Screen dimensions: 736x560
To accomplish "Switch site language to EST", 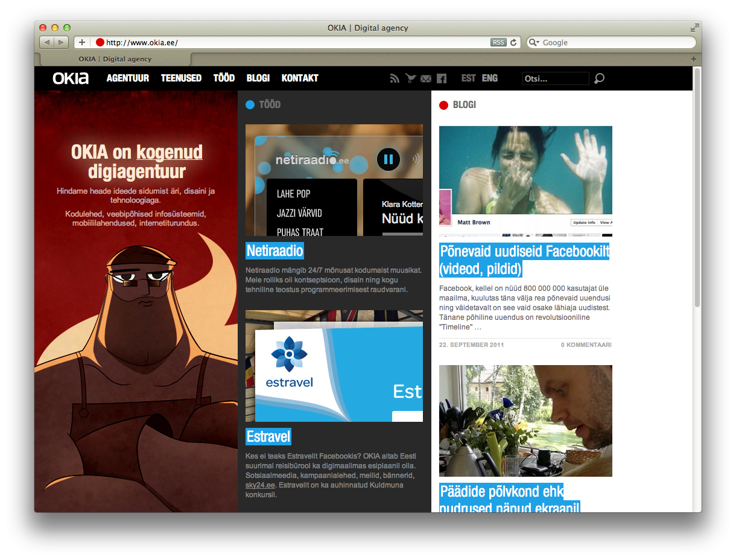I will (468, 78).
